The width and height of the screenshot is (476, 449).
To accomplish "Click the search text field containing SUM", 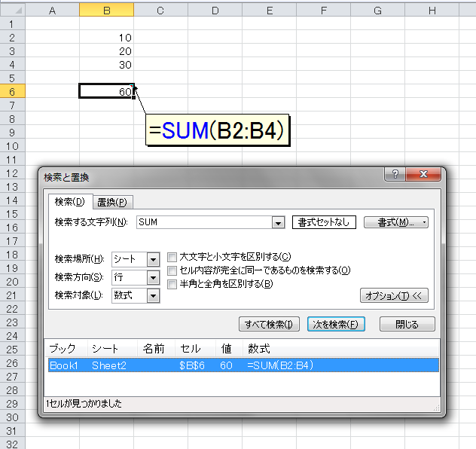I will point(205,222).
